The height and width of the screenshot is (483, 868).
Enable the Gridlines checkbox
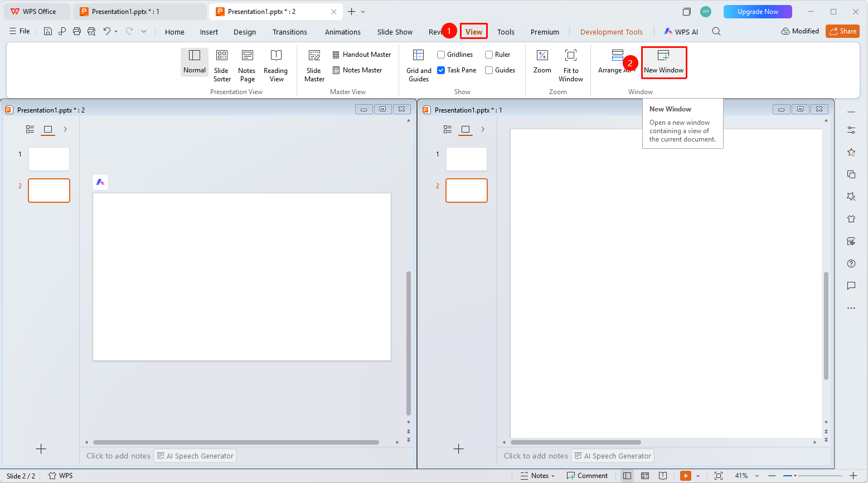(441, 55)
